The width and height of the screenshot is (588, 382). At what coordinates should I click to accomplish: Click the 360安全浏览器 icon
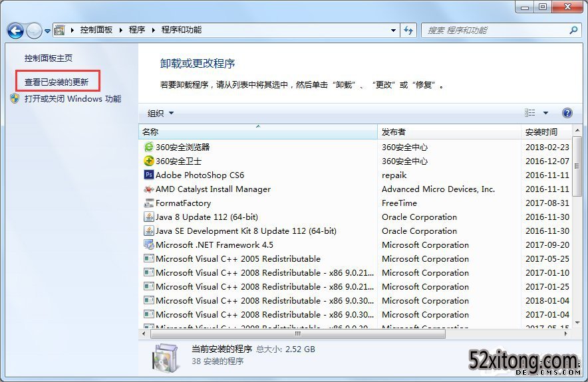click(149, 147)
